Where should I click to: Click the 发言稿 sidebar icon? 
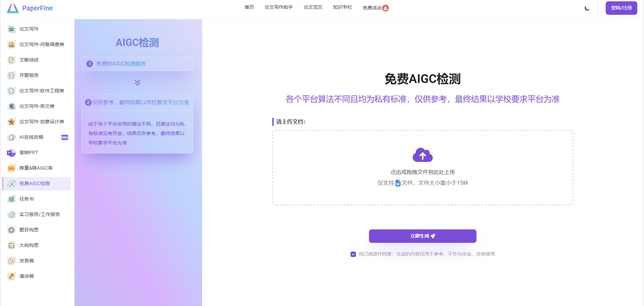coord(11,261)
